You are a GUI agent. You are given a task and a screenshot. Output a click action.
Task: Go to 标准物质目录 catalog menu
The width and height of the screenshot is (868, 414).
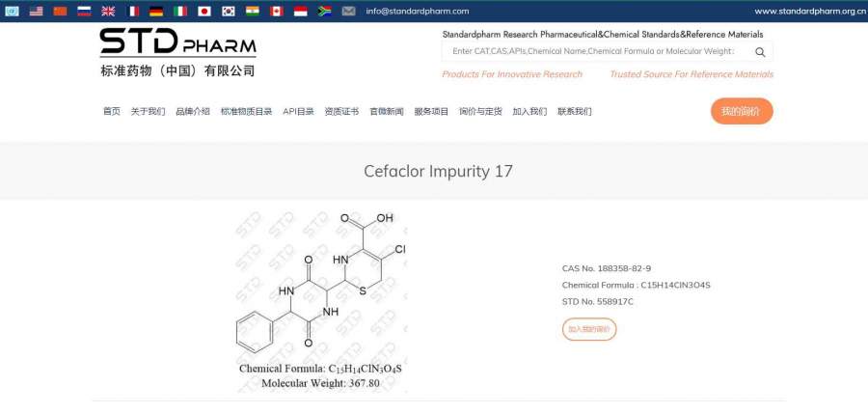[246, 111]
